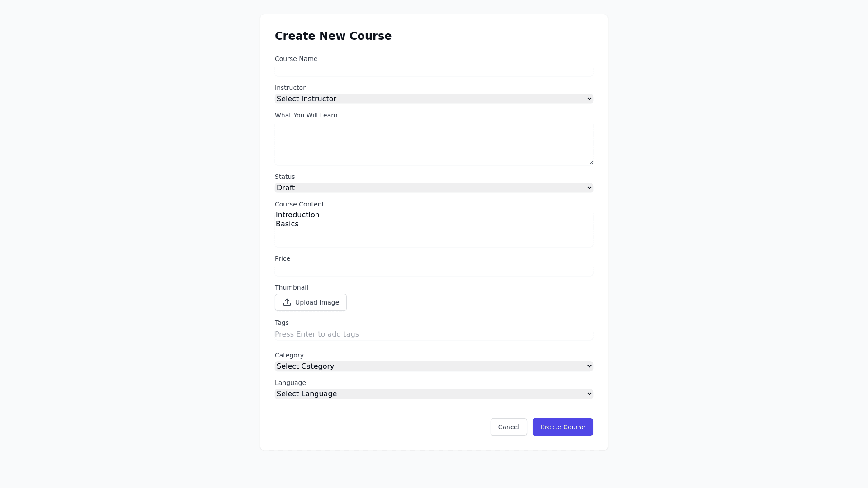This screenshot has width=868, height=488.
Task: Select Basics in Course Content list
Action: (287, 224)
